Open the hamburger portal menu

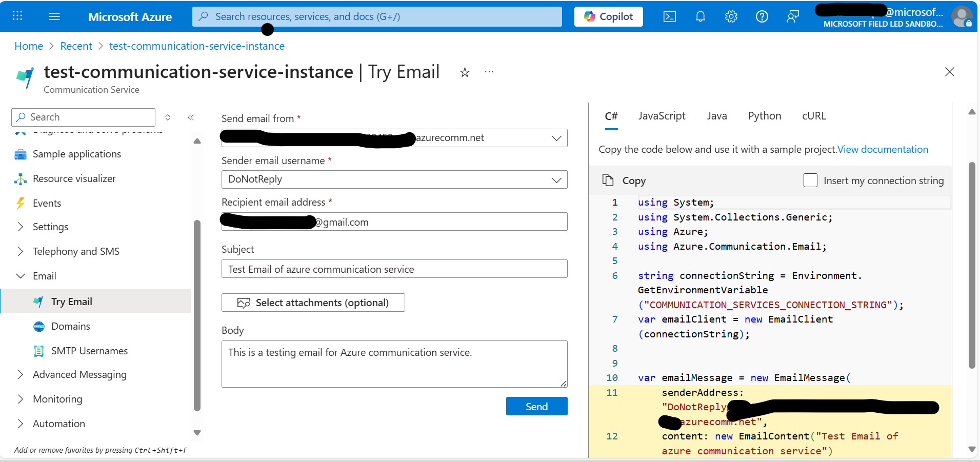pyautogui.click(x=54, y=16)
